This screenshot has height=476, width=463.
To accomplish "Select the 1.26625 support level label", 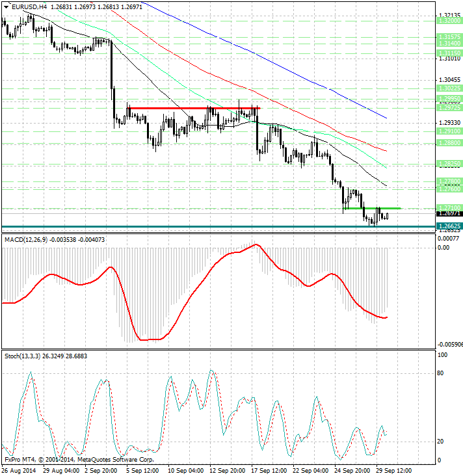I will [x=449, y=226].
